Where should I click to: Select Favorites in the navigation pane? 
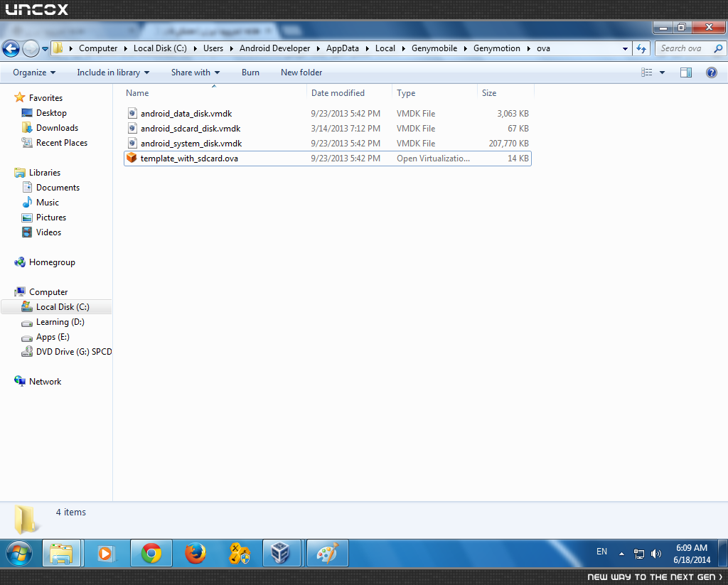pos(45,98)
